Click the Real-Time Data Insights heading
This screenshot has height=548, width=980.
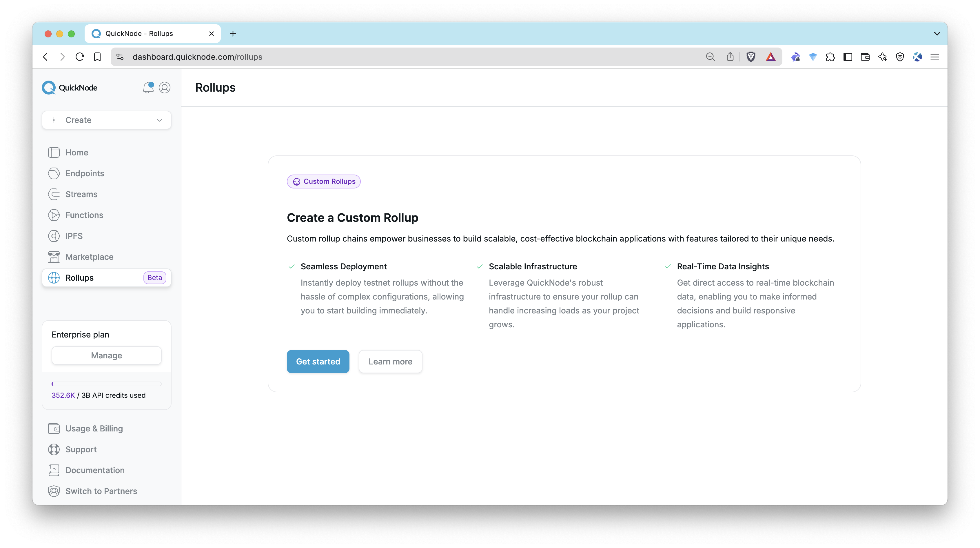[x=723, y=266]
